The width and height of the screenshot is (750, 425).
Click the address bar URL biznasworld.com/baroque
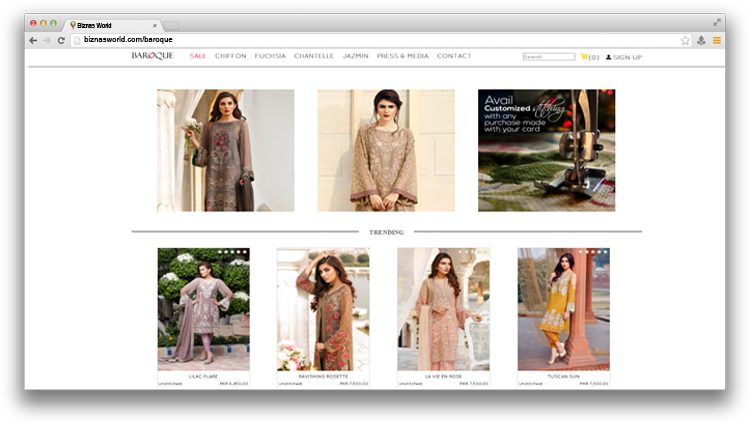coord(128,40)
